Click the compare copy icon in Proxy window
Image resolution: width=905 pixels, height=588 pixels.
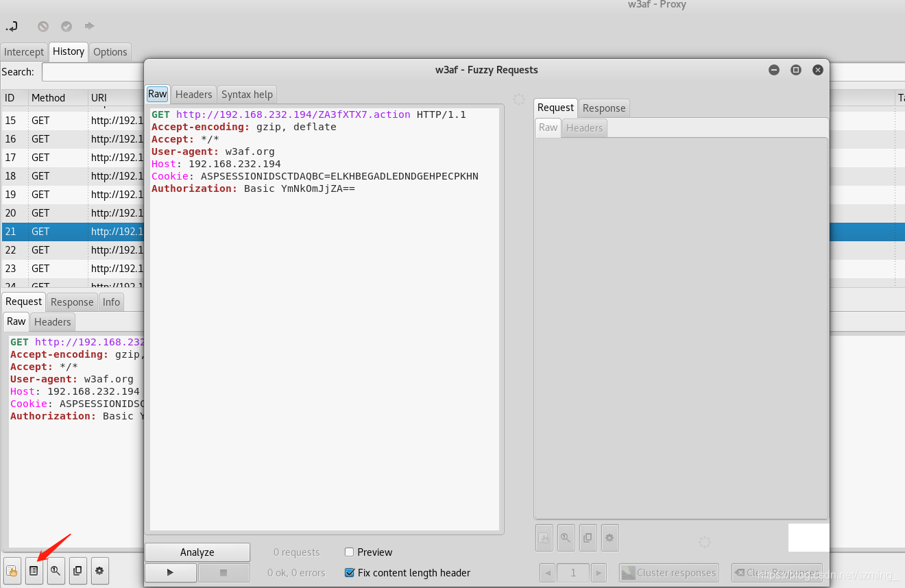click(x=77, y=570)
